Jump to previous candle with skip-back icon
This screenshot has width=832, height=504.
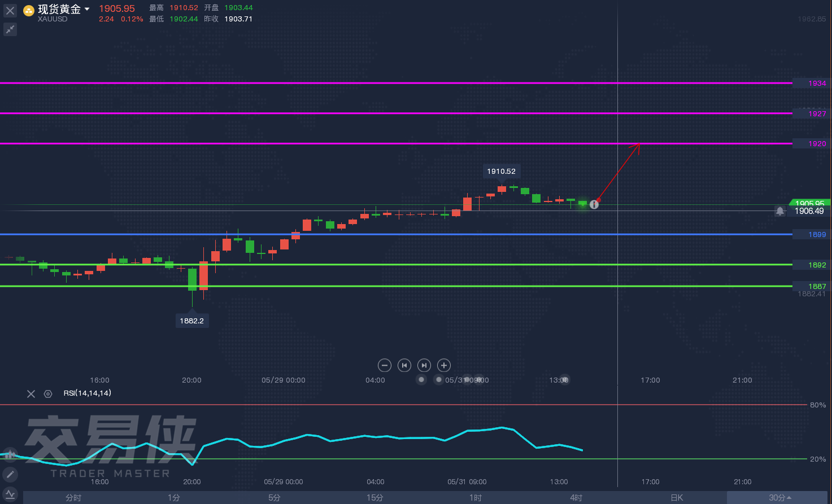404,365
